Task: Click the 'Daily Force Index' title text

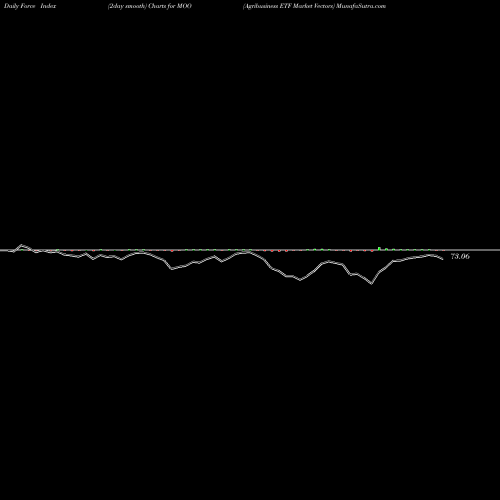Action: tap(30, 6)
